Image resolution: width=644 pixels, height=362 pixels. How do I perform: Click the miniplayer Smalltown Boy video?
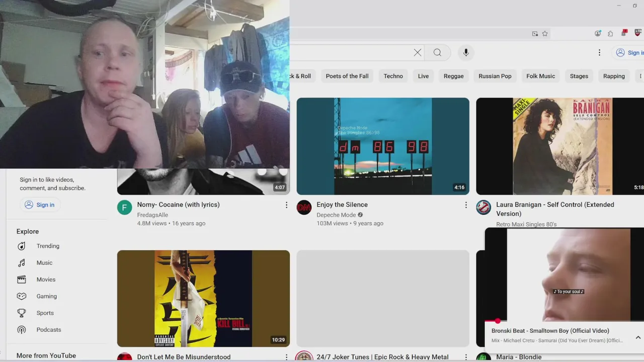pos(564,274)
